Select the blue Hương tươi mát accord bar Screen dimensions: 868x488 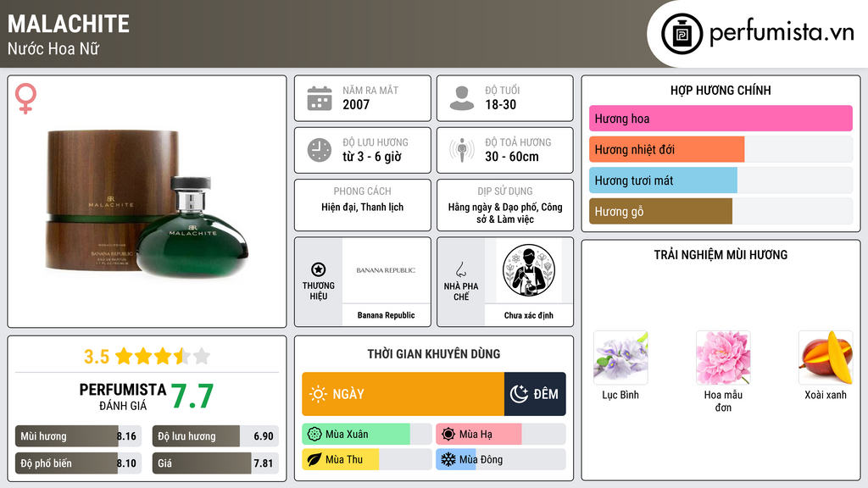(x=663, y=180)
